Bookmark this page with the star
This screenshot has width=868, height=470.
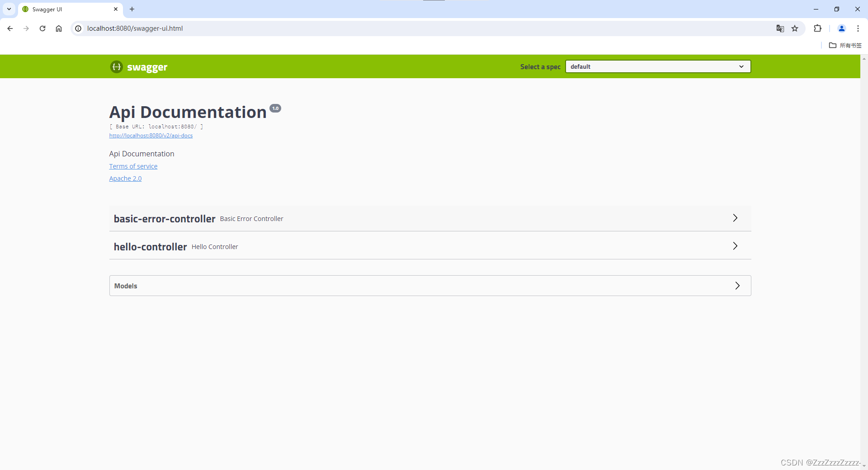pyautogui.click(x=795, y=28)
